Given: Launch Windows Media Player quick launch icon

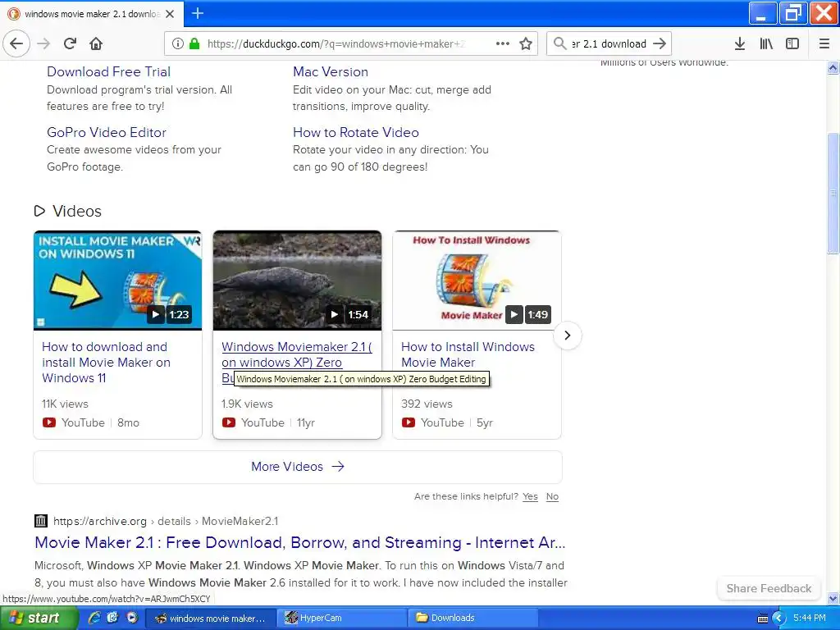Looking at the screenshot, I should (132, 618).
